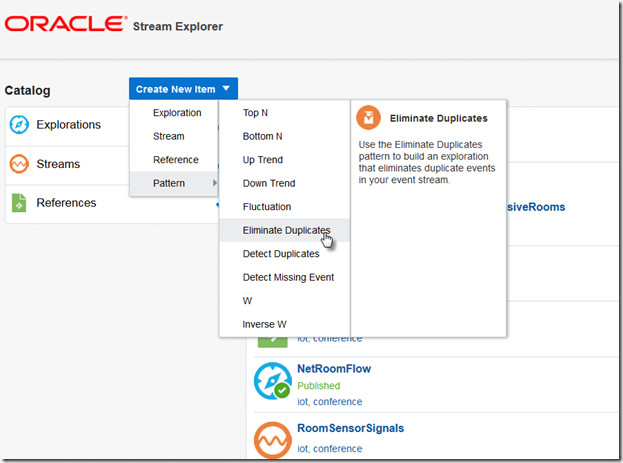Filter catalog by Streams
Screen dimensions: 623x463
coord(58,164)
